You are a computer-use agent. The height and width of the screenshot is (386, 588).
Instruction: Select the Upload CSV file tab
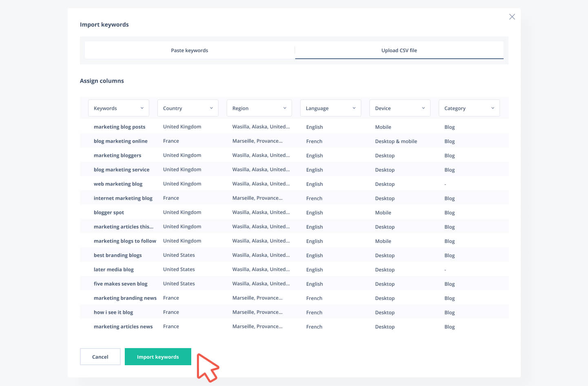tap(399, 51)
